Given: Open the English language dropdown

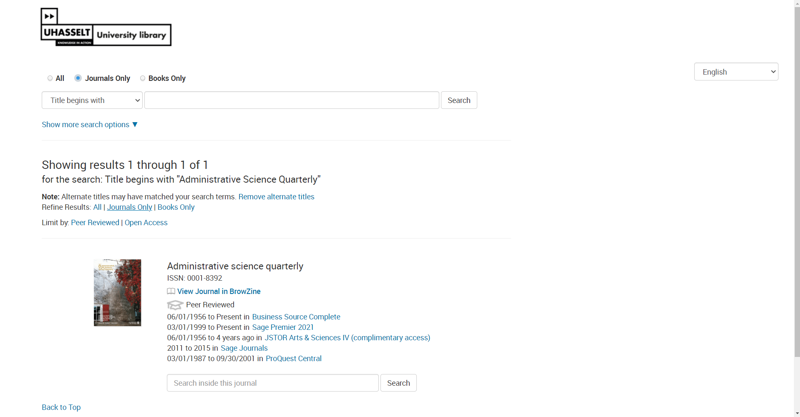Looking at the screenshot, I should (x=736, y=72).
